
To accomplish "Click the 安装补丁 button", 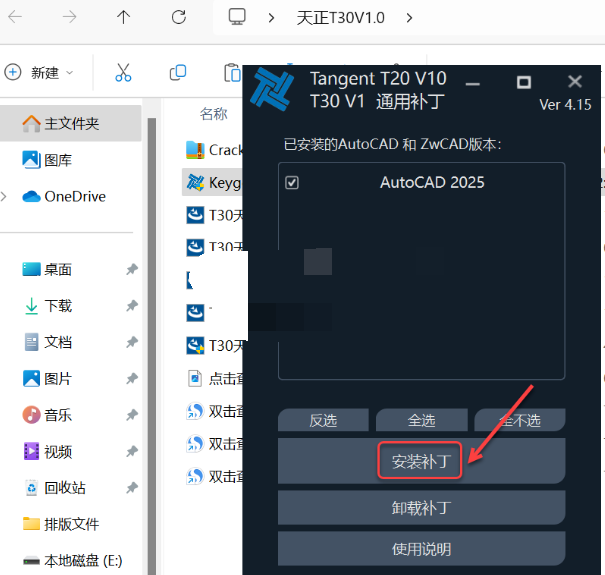I will [421, 461].
